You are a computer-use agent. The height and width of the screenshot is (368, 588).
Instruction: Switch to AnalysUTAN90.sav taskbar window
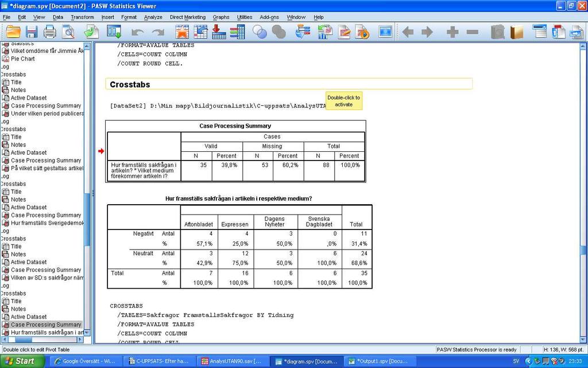pos(232,361)
